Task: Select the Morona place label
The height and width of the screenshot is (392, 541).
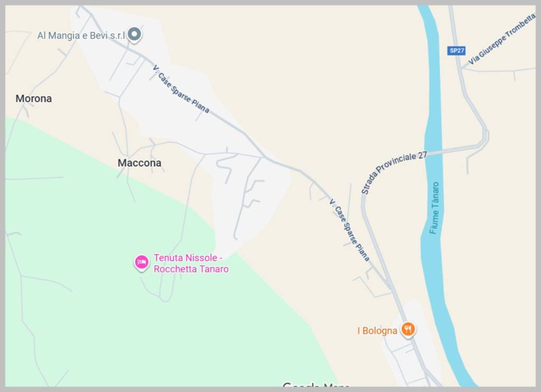Action: pyautogui.click(x=33, y=99)
